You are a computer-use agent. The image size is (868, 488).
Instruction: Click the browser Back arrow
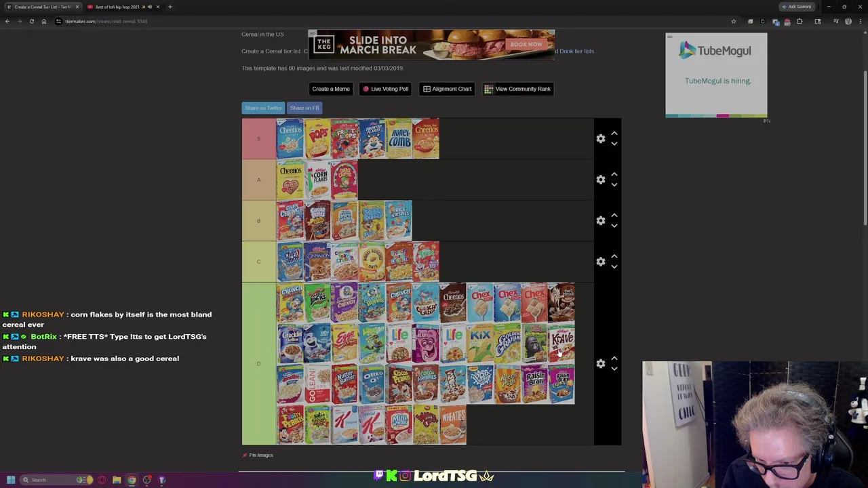tap(7, 22)
